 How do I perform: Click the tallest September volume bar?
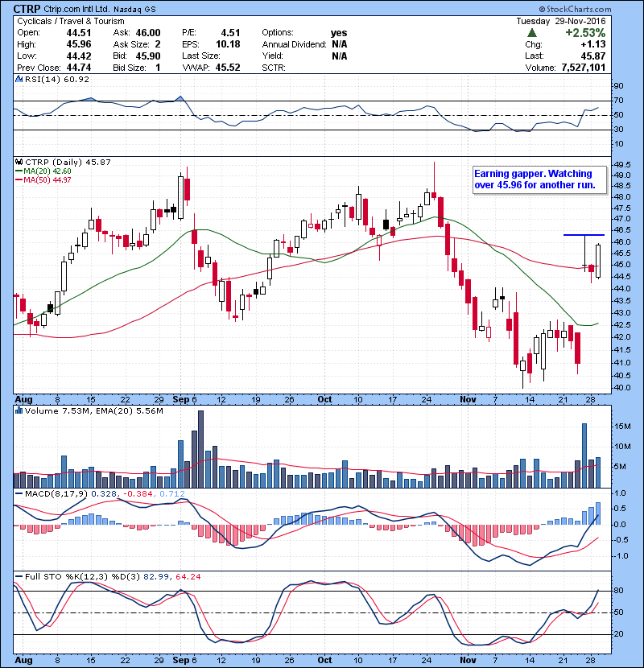pos(200,449)
